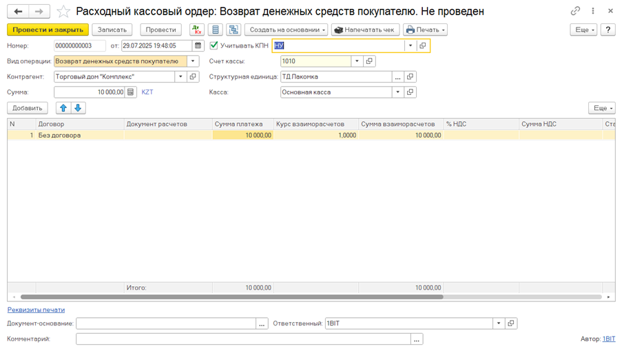Add document to favorites with star icon
This screenshot has width=624, height=364.
[63, 12]
